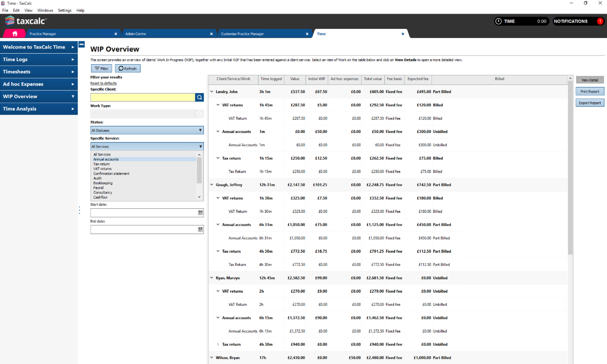This screenshot has width=607, height=364.
Task: Collapse the Gough, Jeffrey client row
Action: (x=211, y=185)
